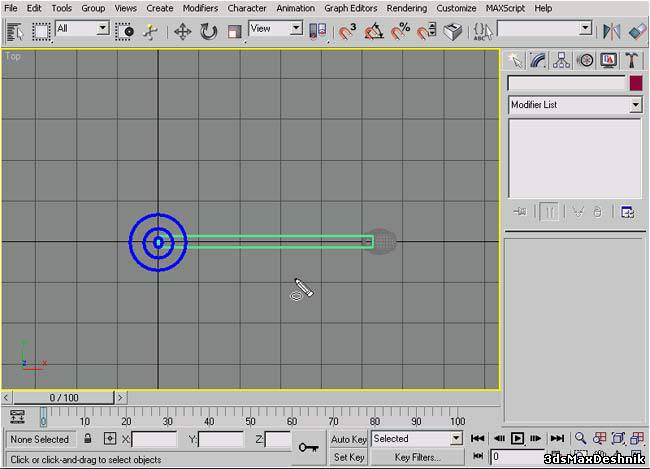Screen dimensions: 650x469
Task: Enable Auto Key animation mode
Action: (x=349, y=439)
